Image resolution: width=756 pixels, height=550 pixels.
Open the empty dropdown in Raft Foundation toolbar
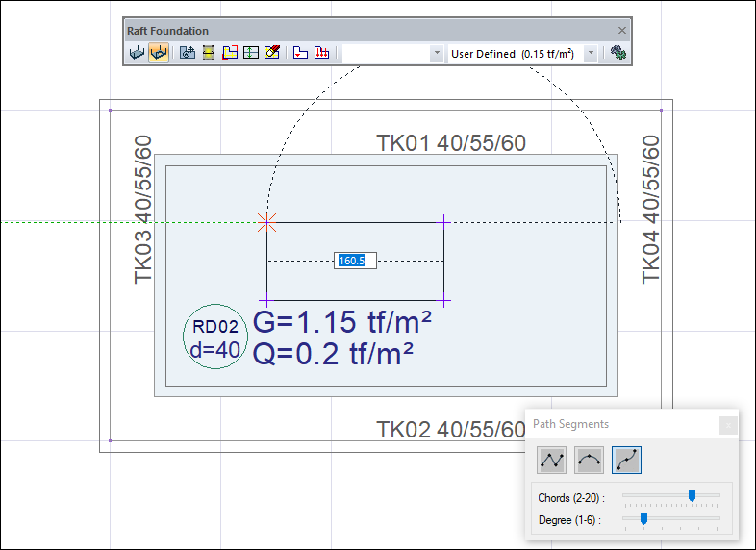437,54
